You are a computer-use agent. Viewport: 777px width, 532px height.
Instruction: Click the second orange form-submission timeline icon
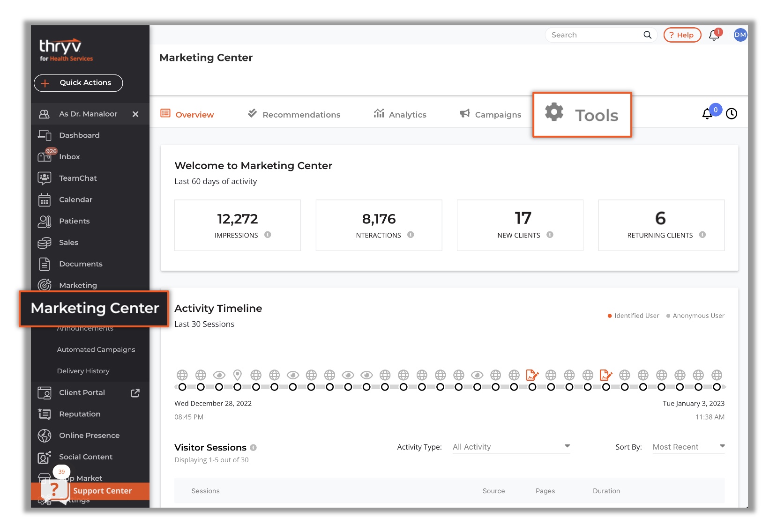(x=606, y=375)
